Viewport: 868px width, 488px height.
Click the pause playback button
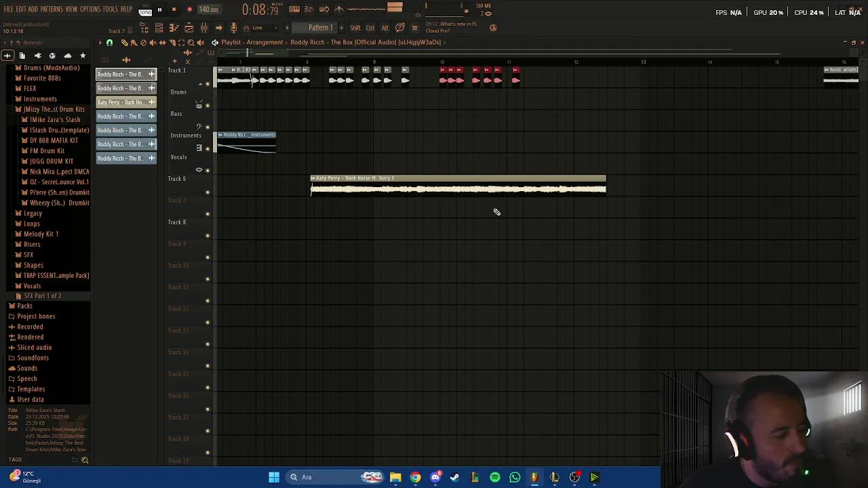(x=159, y=9)
